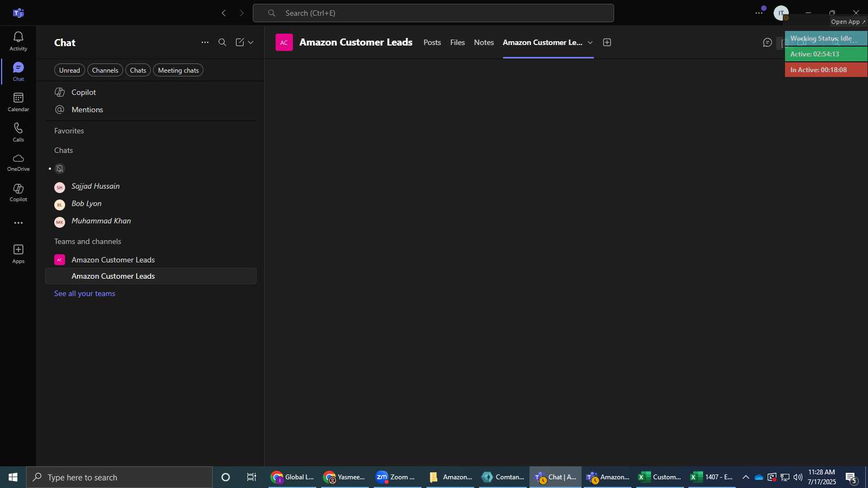Click the Working Status: Idle bar
Viewport: 868px width, 488px height.
coord(826,38)
